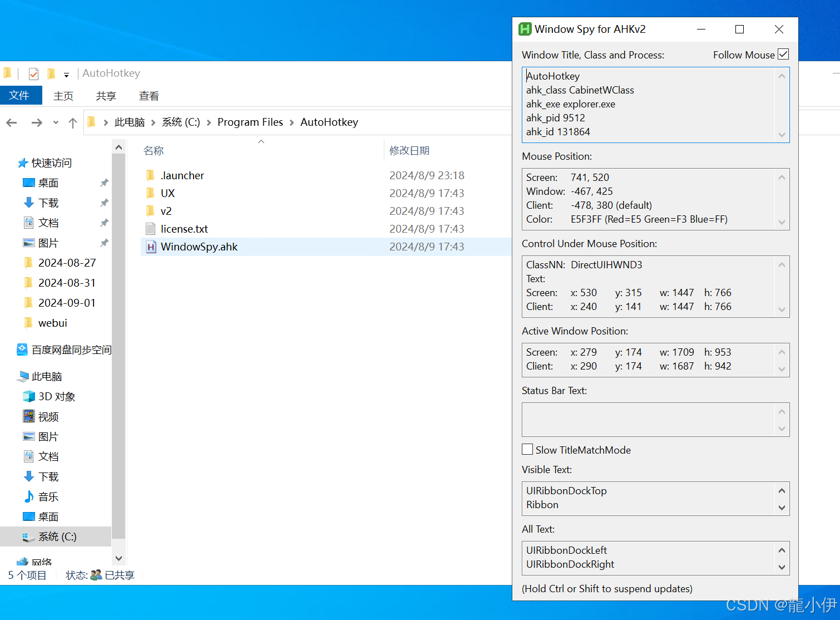Click the Music note icon
The image size is (840, 620).
[x=29, y=496]
